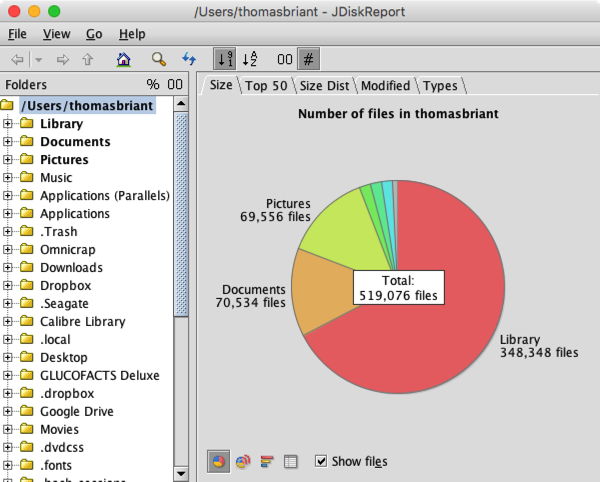600x482 pixels.
Task: Click the % column header in Folders
Action: [x=153, y=84]
